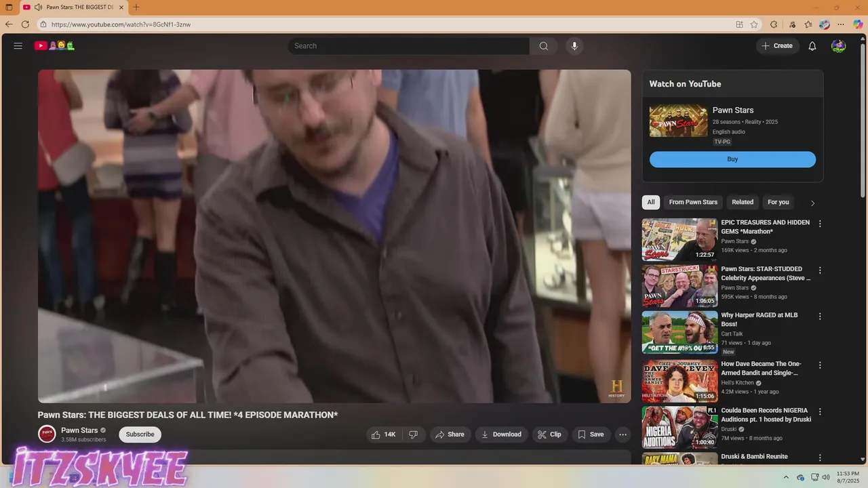Click the Create button
The width and height of the screenshot is (868, 488).
tap(777, 46)
